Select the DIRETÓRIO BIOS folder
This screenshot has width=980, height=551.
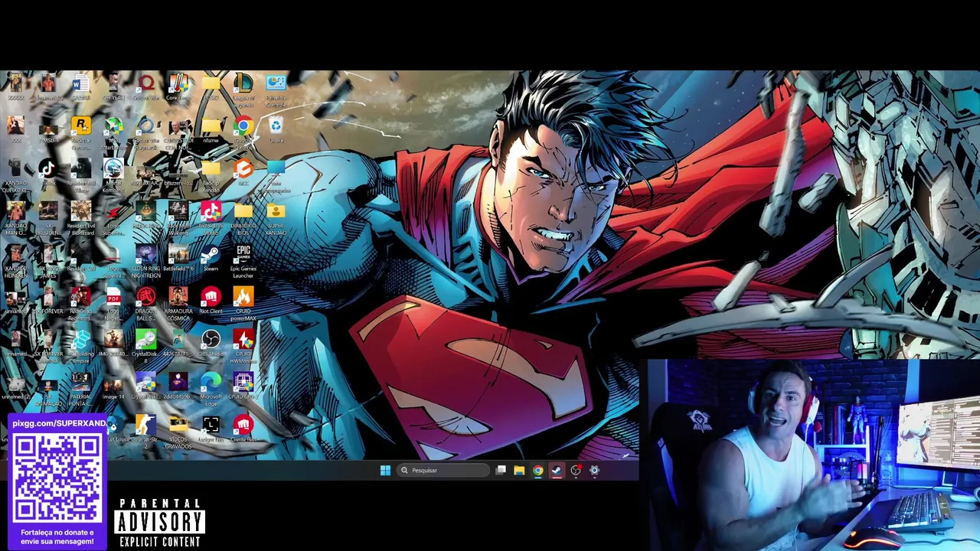(x=243, y=219)
